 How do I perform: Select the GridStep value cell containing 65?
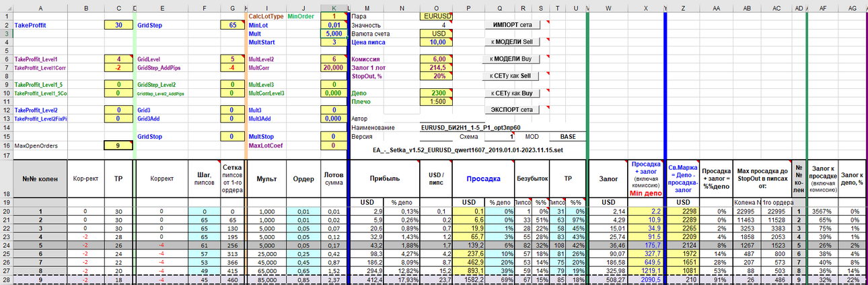pyautogui.click(x=232, y=25)
